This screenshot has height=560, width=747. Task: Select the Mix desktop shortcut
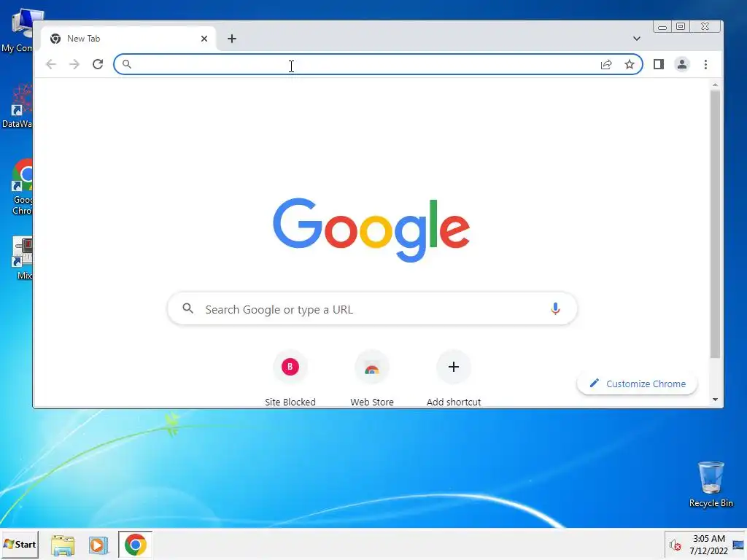click(23, 258)
